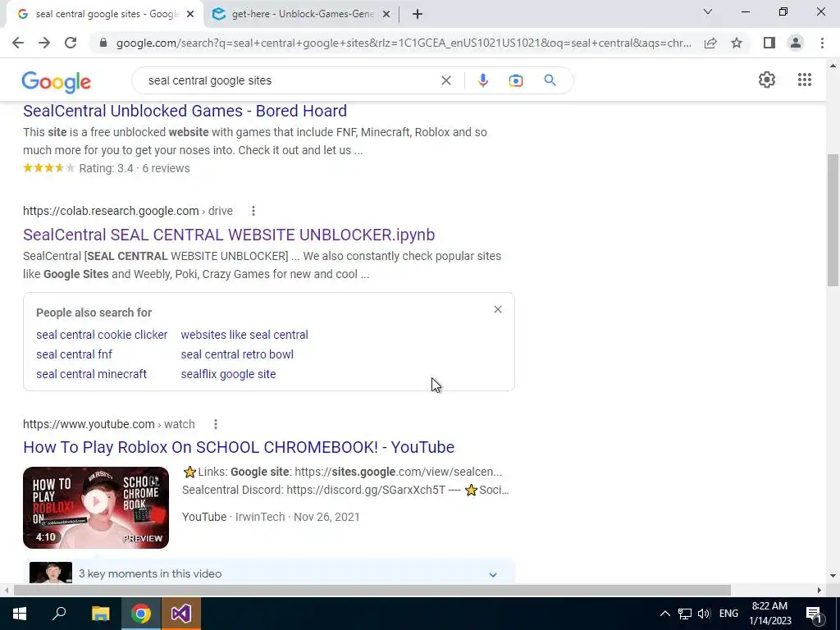Share this page using the share icon
Screen dimensions: 840x630
coord(710,43)
